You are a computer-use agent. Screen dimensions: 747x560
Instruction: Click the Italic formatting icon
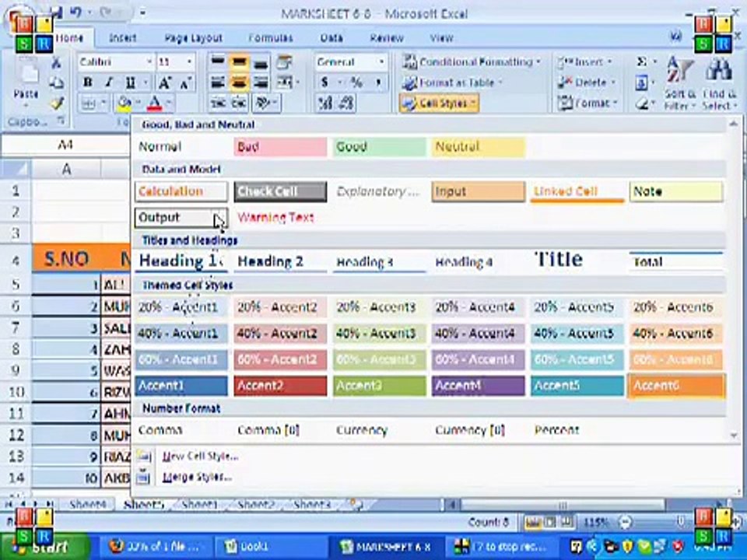click(x=109, y=82)
